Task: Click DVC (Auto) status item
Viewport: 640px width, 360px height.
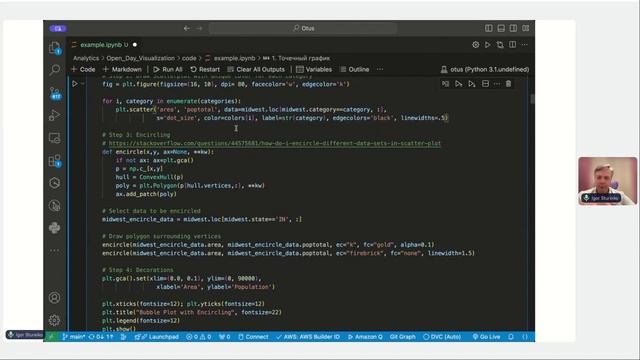Action: click(442, 337)
